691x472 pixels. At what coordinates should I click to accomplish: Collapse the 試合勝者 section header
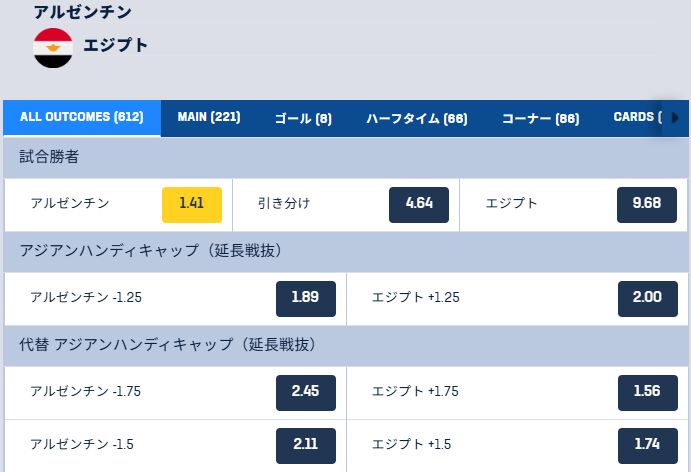click(346, 157)
